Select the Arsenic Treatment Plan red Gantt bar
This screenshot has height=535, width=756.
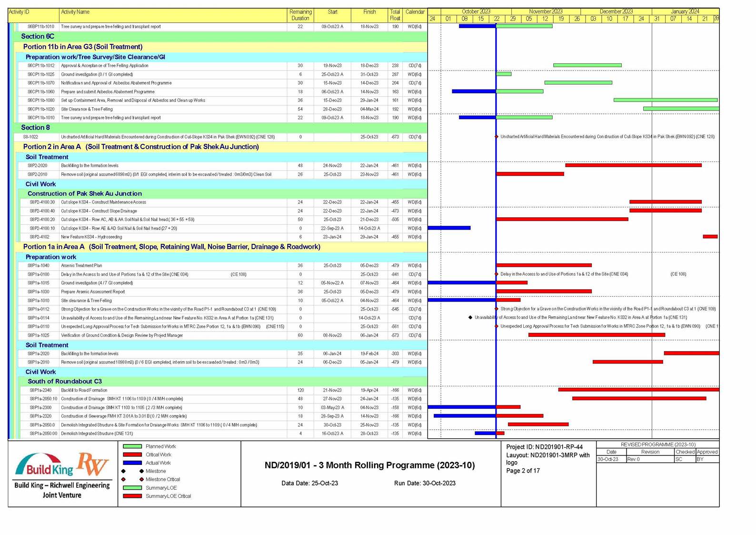pyautogui.click(x=544, y=265)
